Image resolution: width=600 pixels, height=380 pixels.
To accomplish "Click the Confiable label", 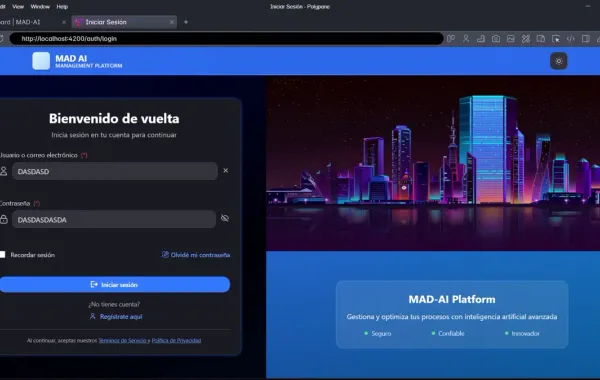I will pyautogui.click(x=451, y=333).
